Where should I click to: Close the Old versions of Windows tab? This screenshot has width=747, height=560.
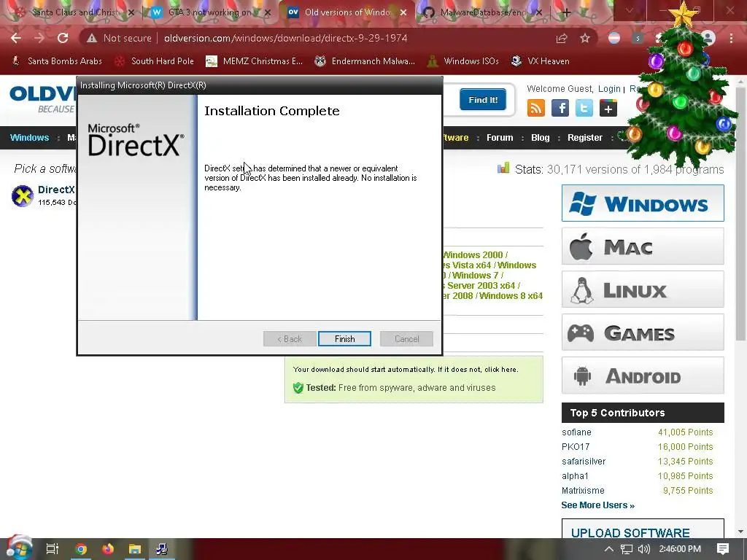click(403, 12)
